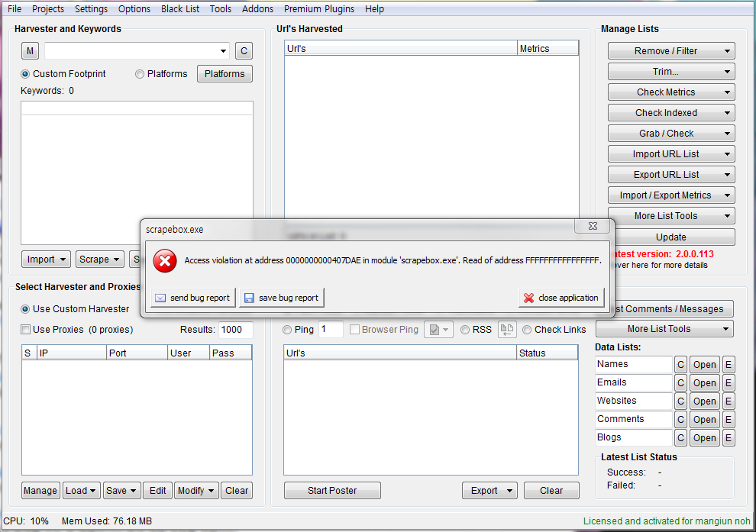Open the Black List menu
The height and width of the screenshot is (532, 756).
180,8
